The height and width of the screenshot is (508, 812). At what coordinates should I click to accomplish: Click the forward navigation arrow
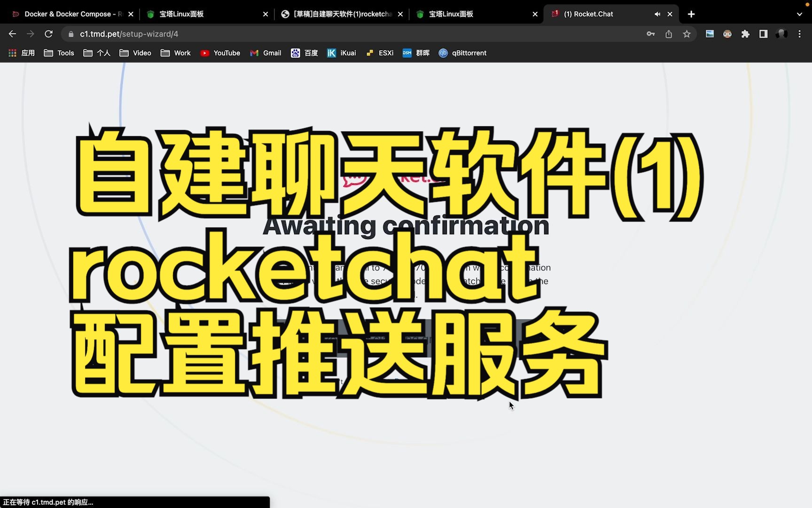(31, 34)
